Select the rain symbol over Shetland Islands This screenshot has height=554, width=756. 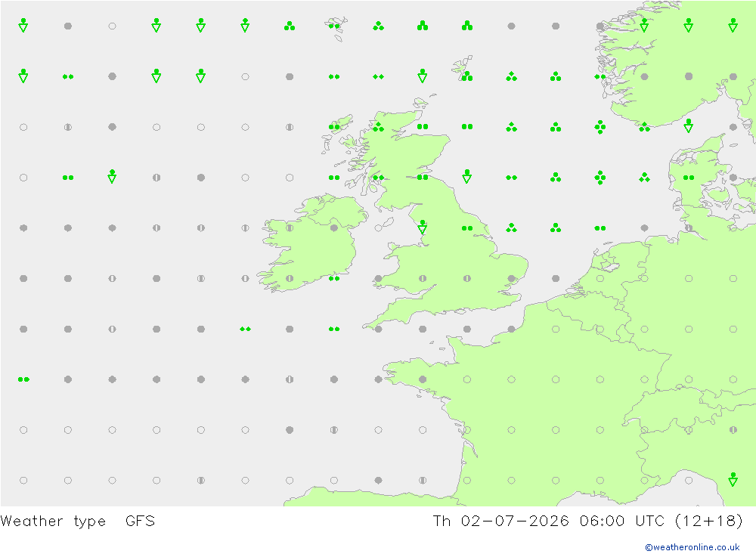click(466, 76)
